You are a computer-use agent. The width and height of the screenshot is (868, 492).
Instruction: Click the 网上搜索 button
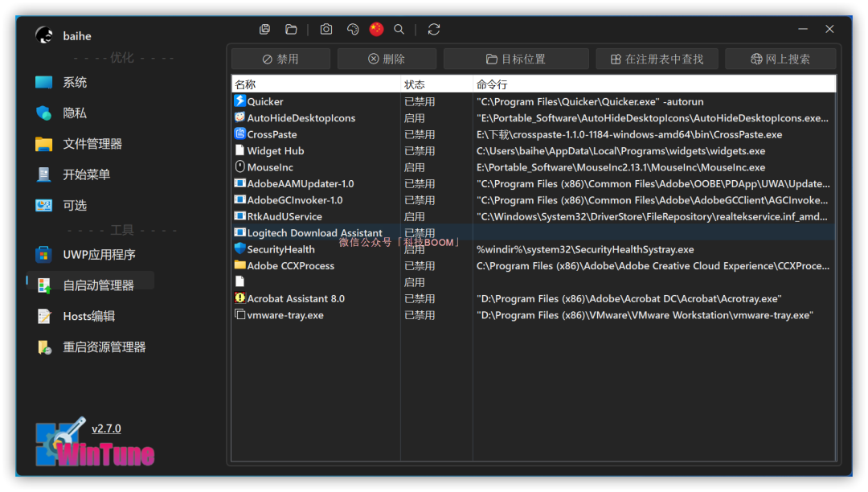point(780,59)
